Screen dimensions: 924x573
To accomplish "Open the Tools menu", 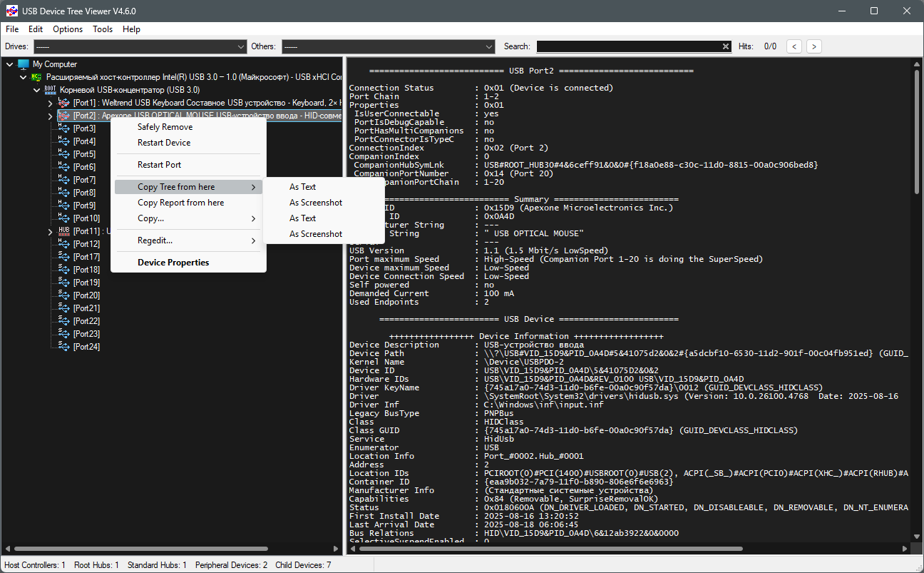I will tap(103, 29).
